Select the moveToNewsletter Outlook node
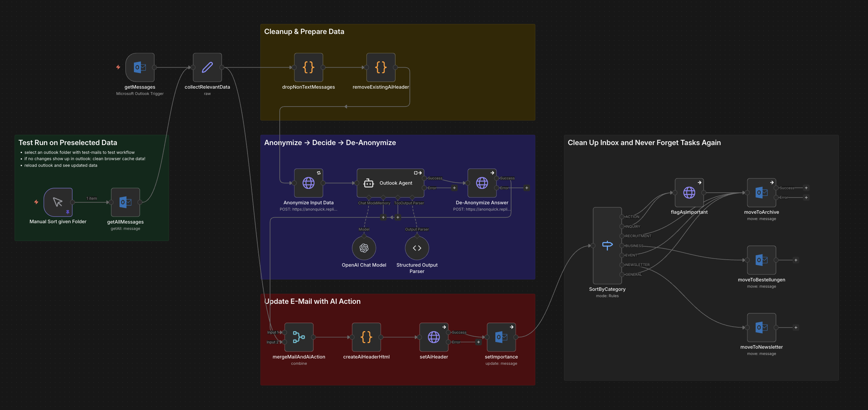Image resolution: width=868 pixels, height=410 pixels. [761, 328]
